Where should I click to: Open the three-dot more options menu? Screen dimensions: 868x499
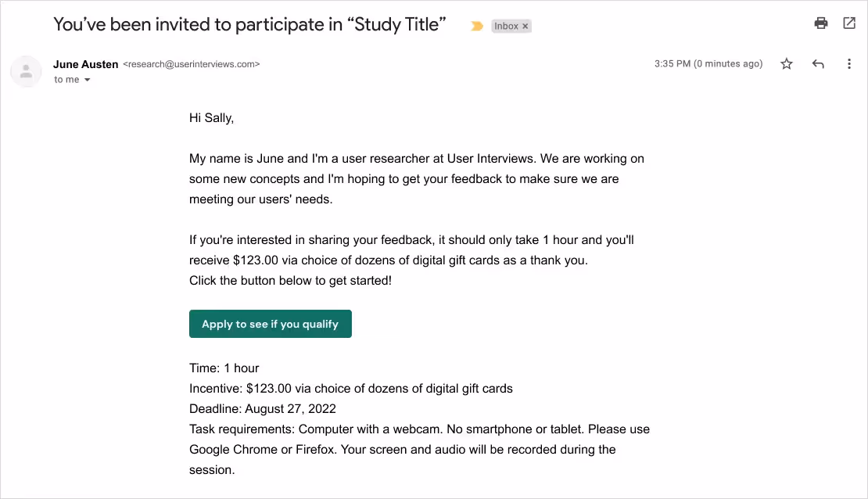(849, 64)
